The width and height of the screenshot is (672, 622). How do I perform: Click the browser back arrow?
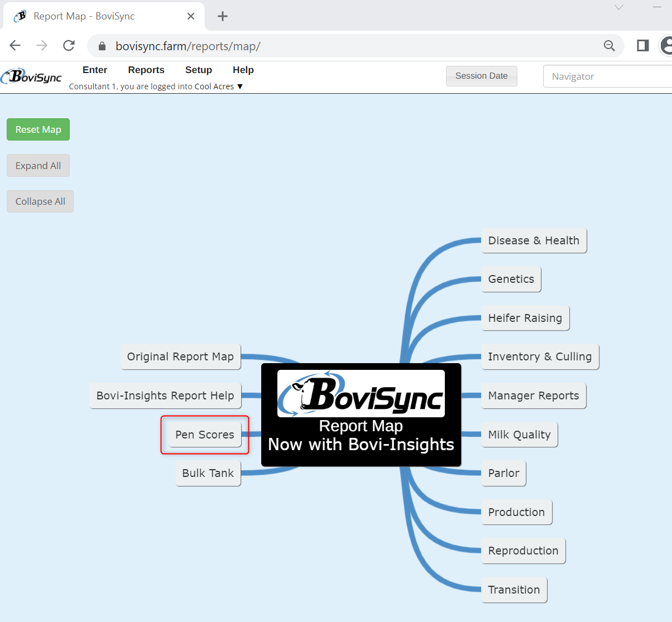[x=15, y=46]
